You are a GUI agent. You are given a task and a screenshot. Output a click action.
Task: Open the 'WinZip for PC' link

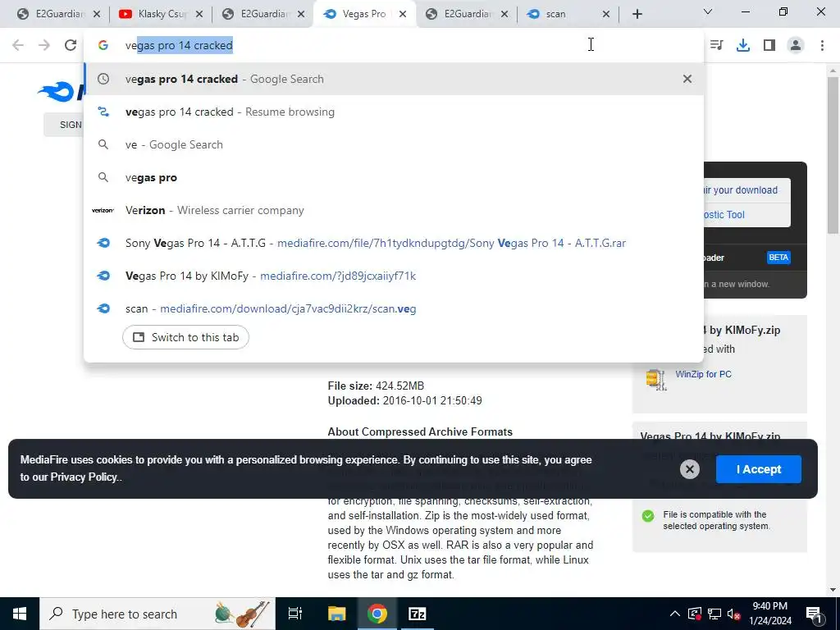click(703, 374)
